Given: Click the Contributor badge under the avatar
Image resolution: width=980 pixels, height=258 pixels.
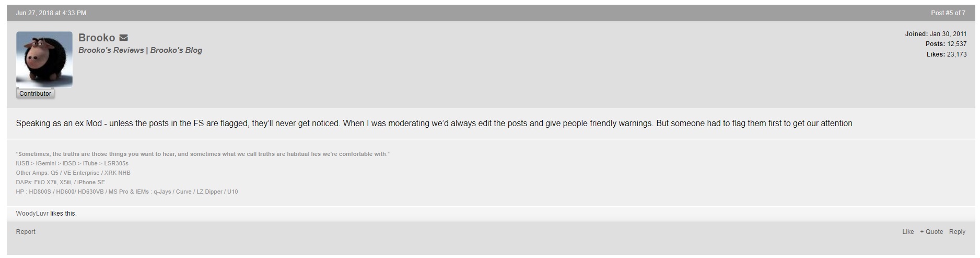Looking at the screenshot, I should click(x=35, y=94).
